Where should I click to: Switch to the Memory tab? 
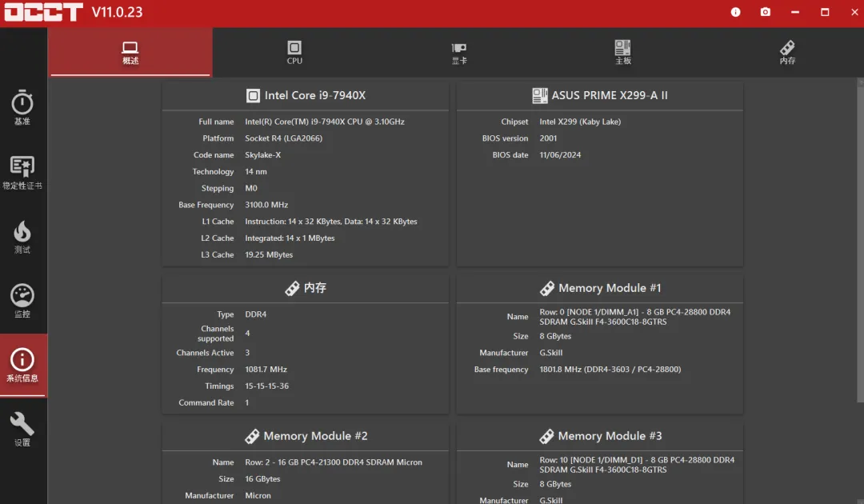pyautogui.click(x=787, y=52)
